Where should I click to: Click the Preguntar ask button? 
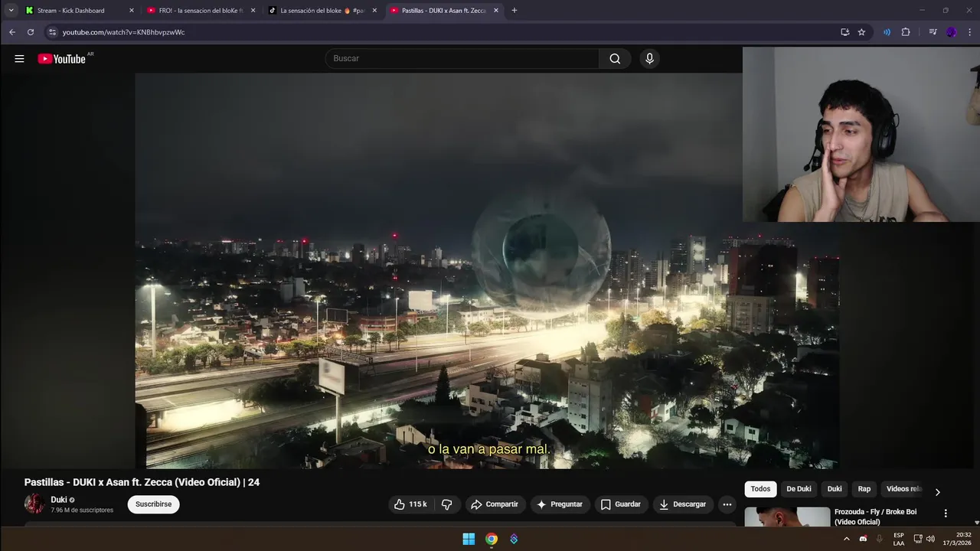560,504
